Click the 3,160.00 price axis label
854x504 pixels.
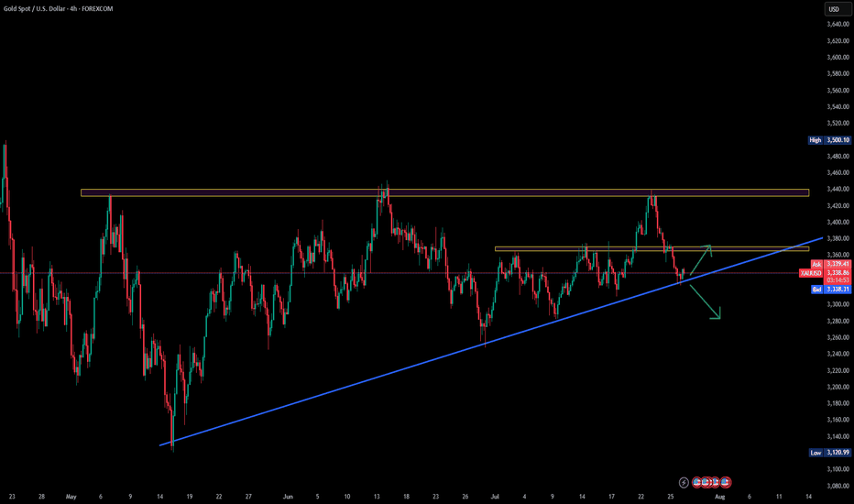click(838, 420)
